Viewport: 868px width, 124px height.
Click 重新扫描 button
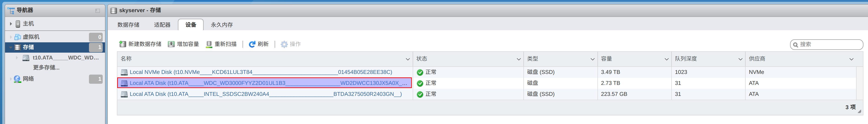pyautogui.click(x=221, y=44)
